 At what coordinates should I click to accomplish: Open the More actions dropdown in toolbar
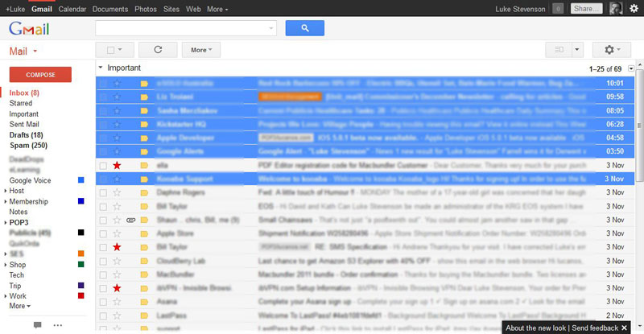201,50
